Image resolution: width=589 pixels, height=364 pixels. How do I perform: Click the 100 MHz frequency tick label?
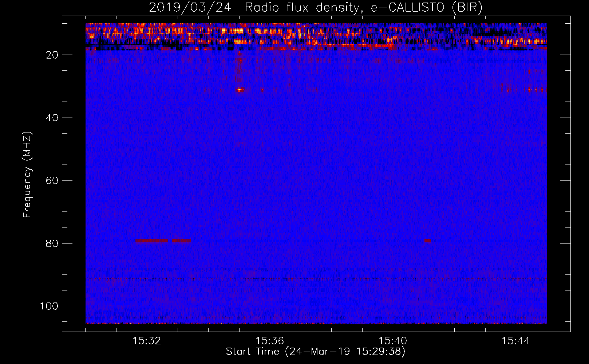[49, 306]
